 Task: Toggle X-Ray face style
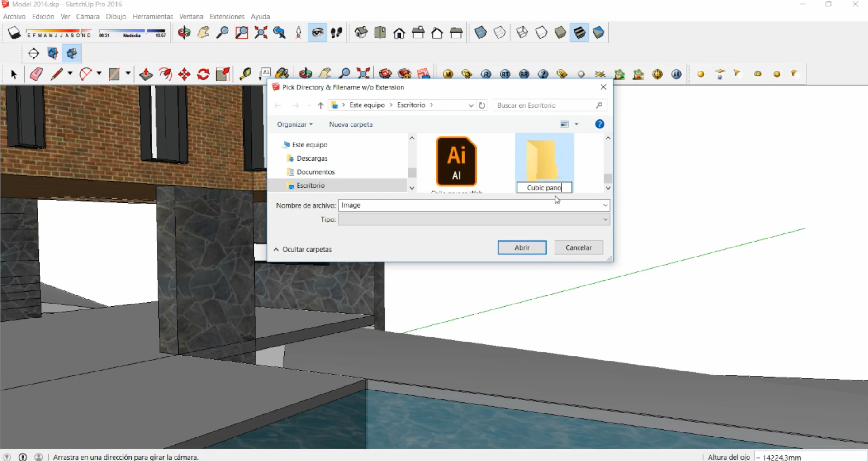pyautogui.click(x=480, y=33)
